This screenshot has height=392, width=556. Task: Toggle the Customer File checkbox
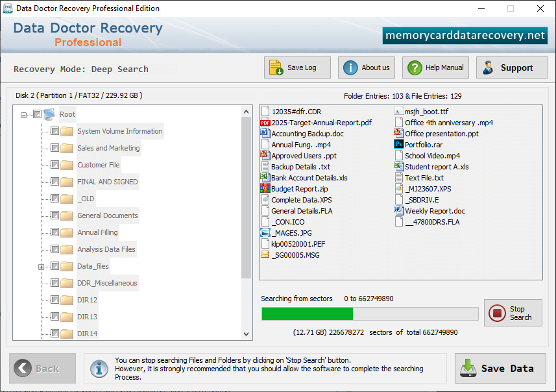coord(54,165)
